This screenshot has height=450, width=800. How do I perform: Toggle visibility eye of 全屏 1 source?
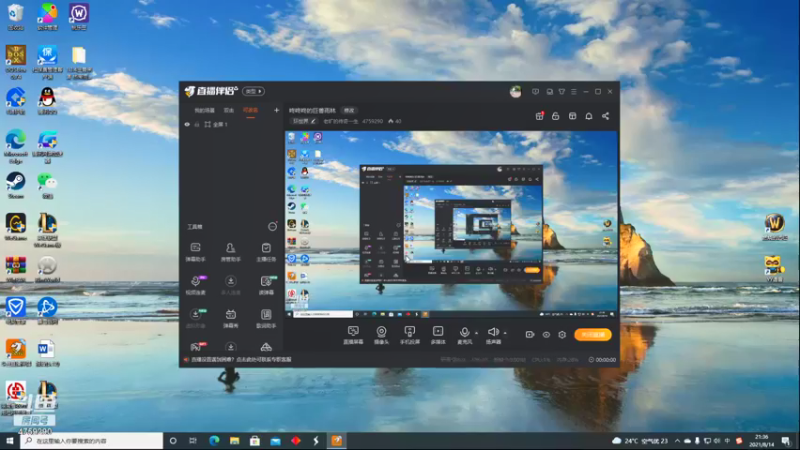pos(187,124)
